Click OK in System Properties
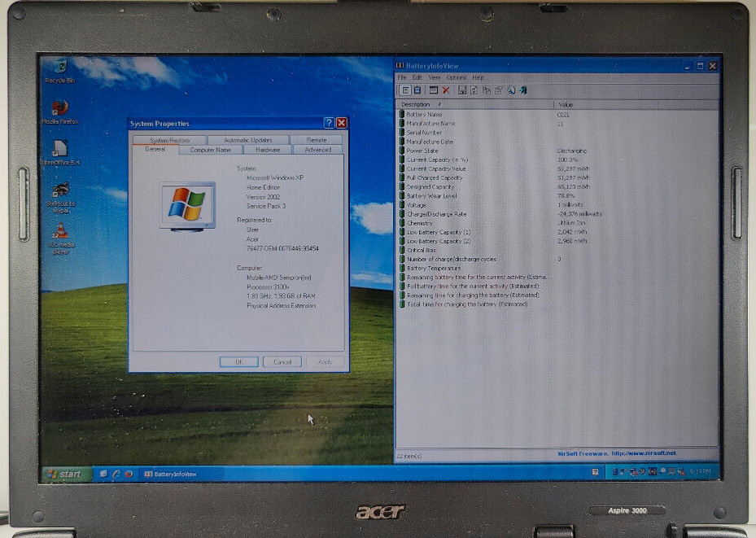756x538 pixels. 239,361
